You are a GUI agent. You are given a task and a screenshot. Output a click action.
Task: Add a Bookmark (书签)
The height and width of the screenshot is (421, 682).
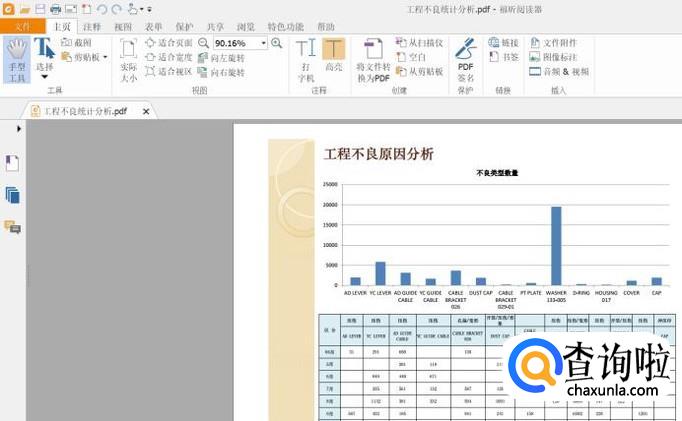click(503, 57)
